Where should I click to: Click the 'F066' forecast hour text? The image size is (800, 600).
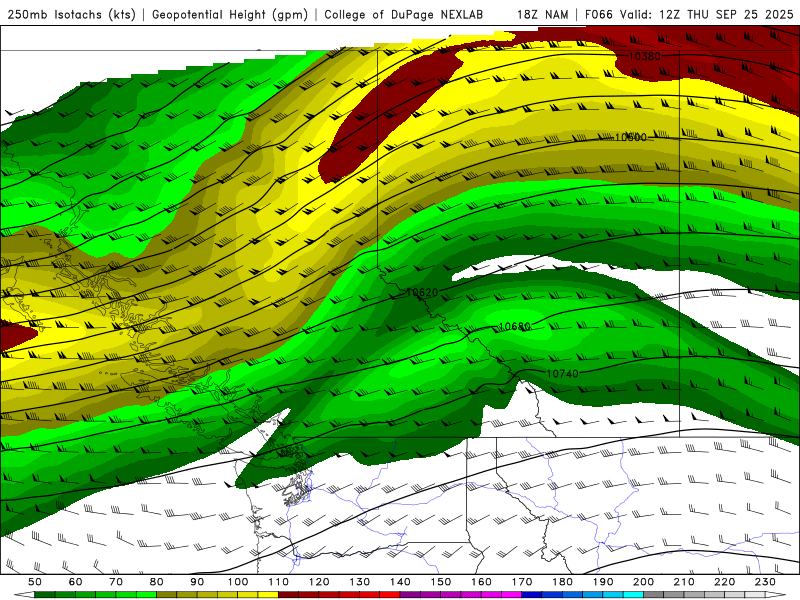coord(598,14)
